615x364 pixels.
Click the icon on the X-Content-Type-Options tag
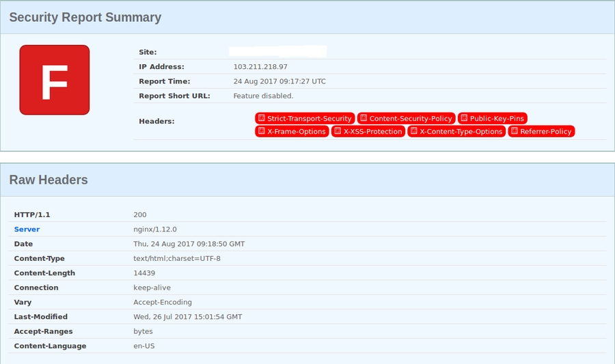pyautogui.click(x=413, y=131)
